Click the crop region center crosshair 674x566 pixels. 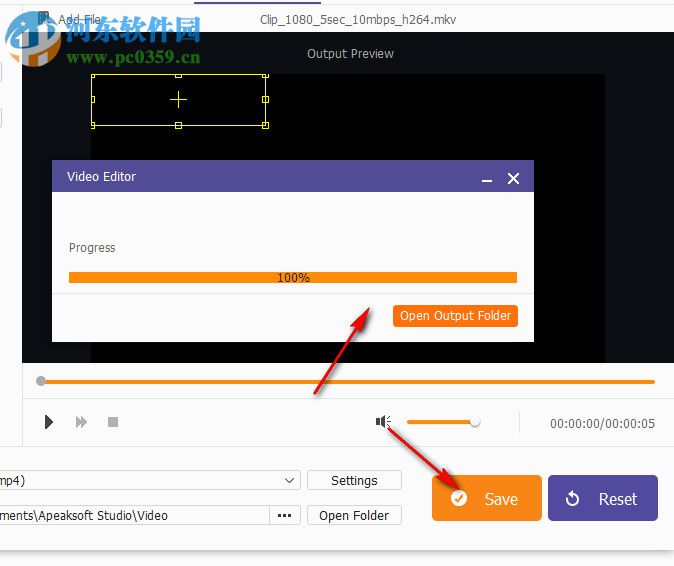click(178, 100)
